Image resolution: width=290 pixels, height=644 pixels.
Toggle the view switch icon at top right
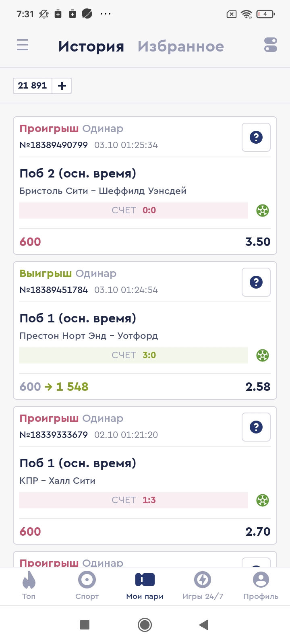click(271, 45)
